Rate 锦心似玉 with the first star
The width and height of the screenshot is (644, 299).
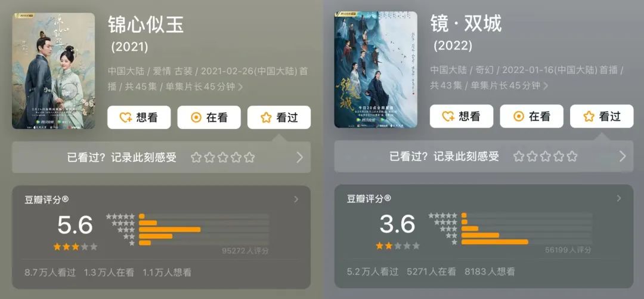point(196,158)
